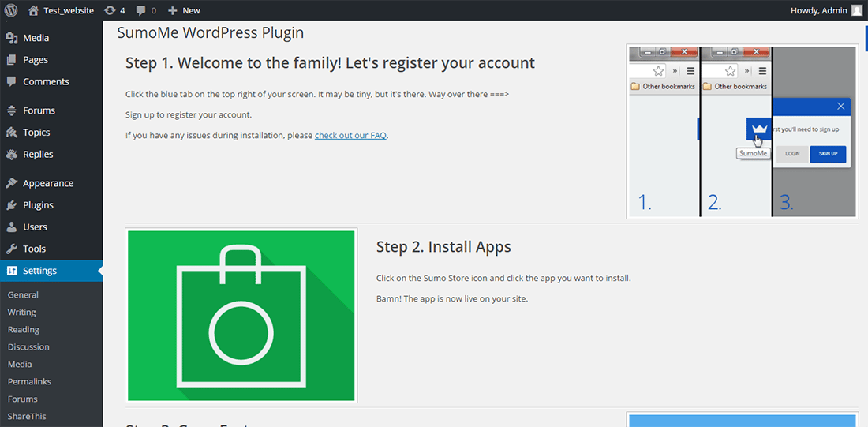The height and width of the screenshot is (427, 868).
Task: Open ShareThis settings
Action: tap(27, 416)
